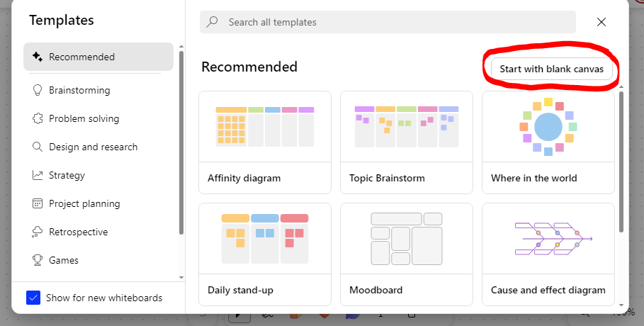Close the Templates dialog
Screen dimensions: 644x326
[601, 22]
